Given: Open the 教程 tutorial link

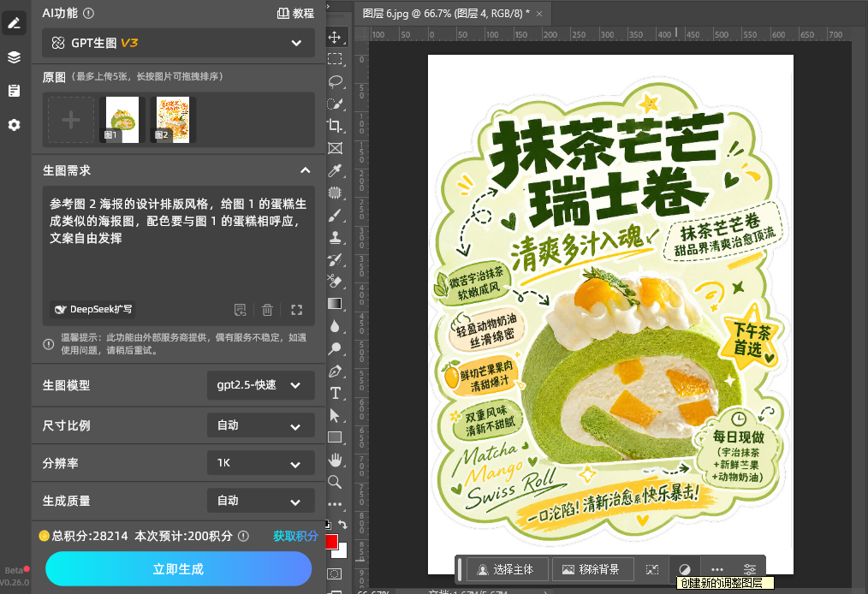Looking at the screenshot, I should point(295,14).
